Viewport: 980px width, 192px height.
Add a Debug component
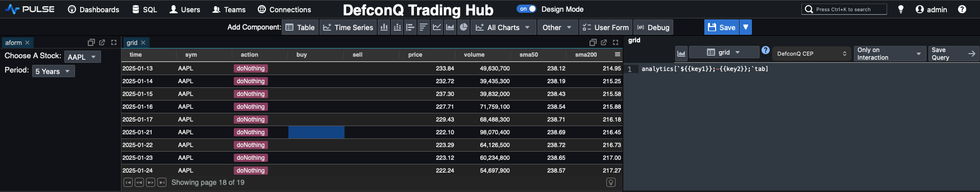(x=653, y=27)
